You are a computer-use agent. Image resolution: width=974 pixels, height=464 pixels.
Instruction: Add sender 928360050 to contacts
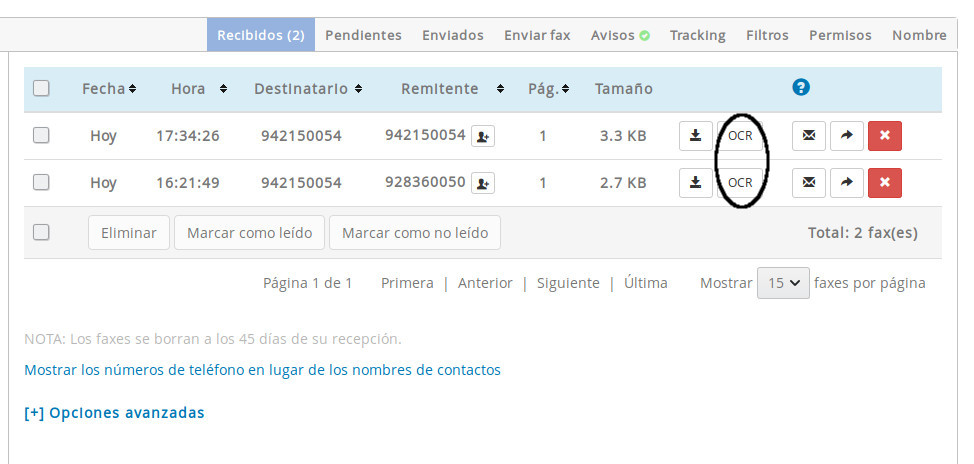[483, 183]
